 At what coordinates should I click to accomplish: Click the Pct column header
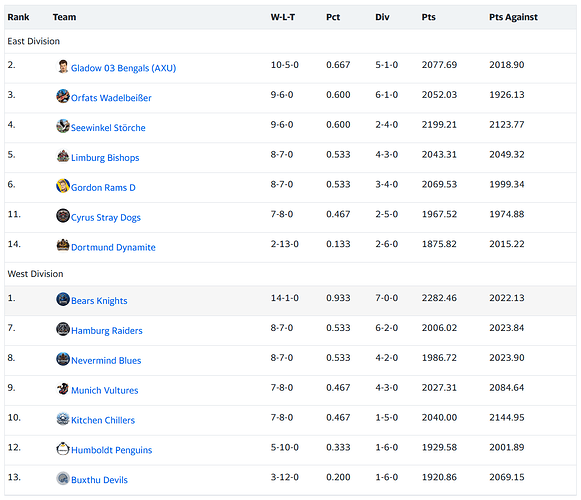coord(333,17)
